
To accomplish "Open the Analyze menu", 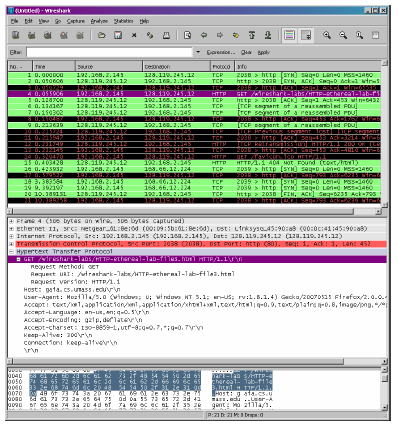I will 99,21.
